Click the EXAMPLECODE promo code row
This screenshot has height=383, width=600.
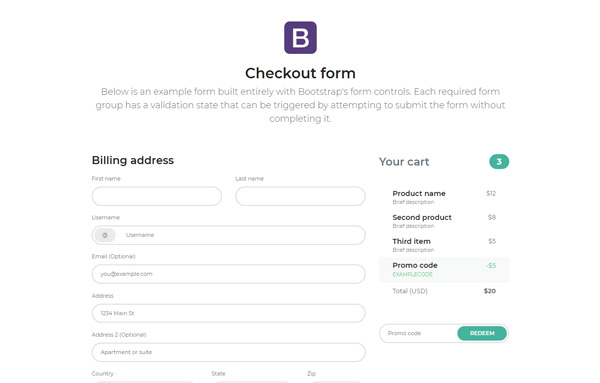(444, 270)
